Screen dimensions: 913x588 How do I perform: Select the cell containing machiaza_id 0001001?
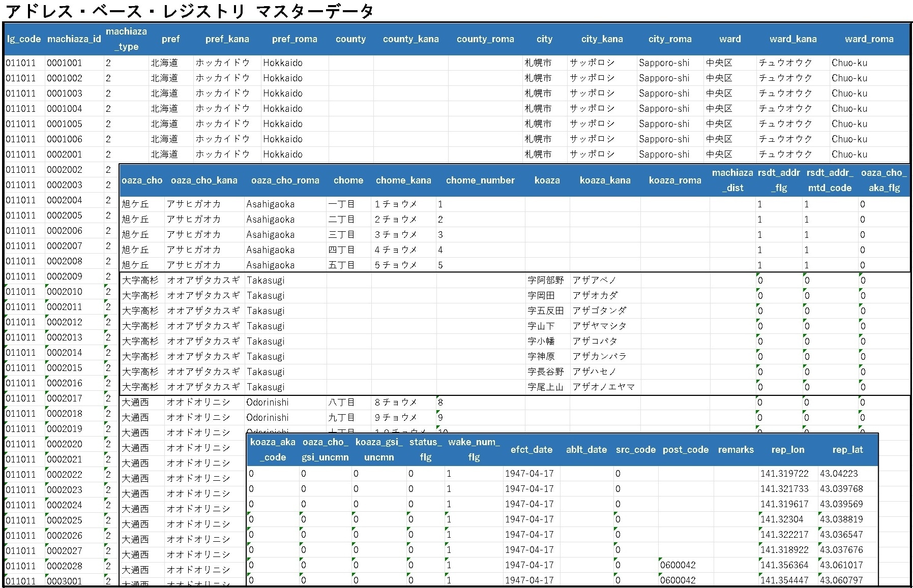(65, 63)
